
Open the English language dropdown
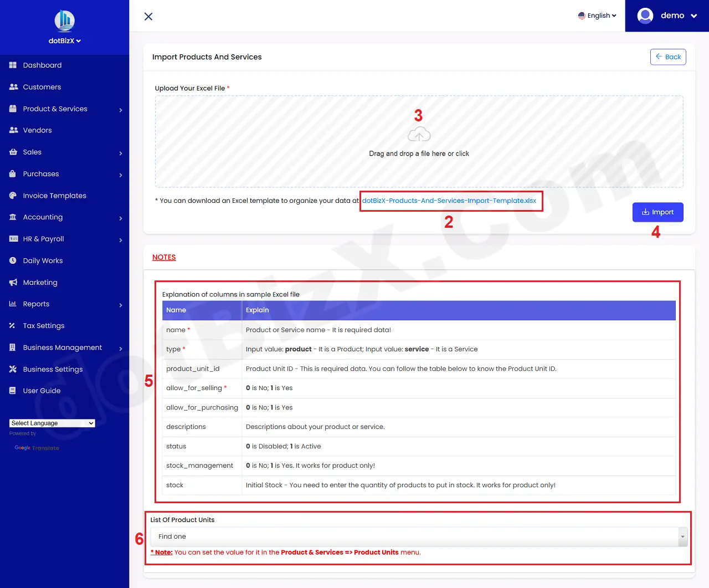click(x=597, y=16)
